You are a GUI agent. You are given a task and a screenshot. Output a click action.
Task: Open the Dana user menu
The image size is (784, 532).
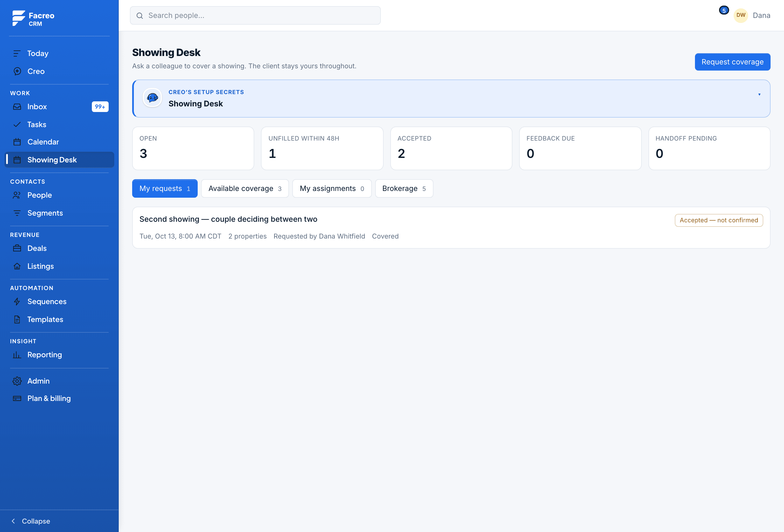pyautogui.click(x=761, y=15)
